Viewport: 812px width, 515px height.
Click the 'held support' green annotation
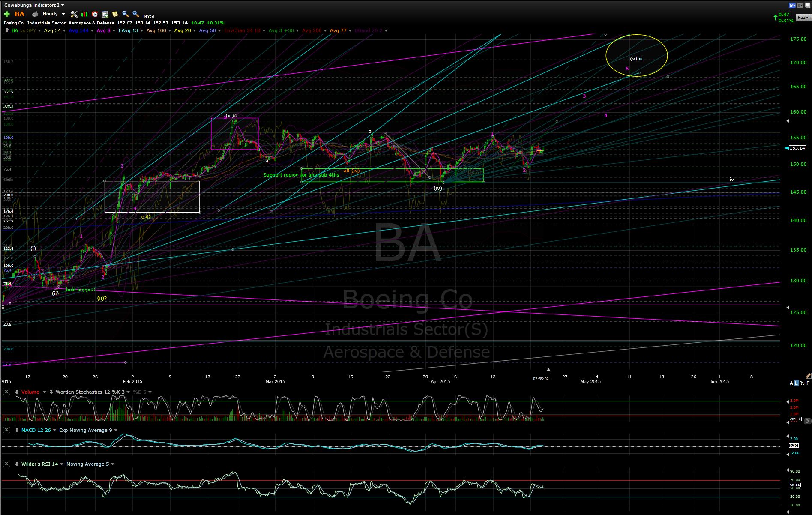pyautogui.click(x=81, y=290)
